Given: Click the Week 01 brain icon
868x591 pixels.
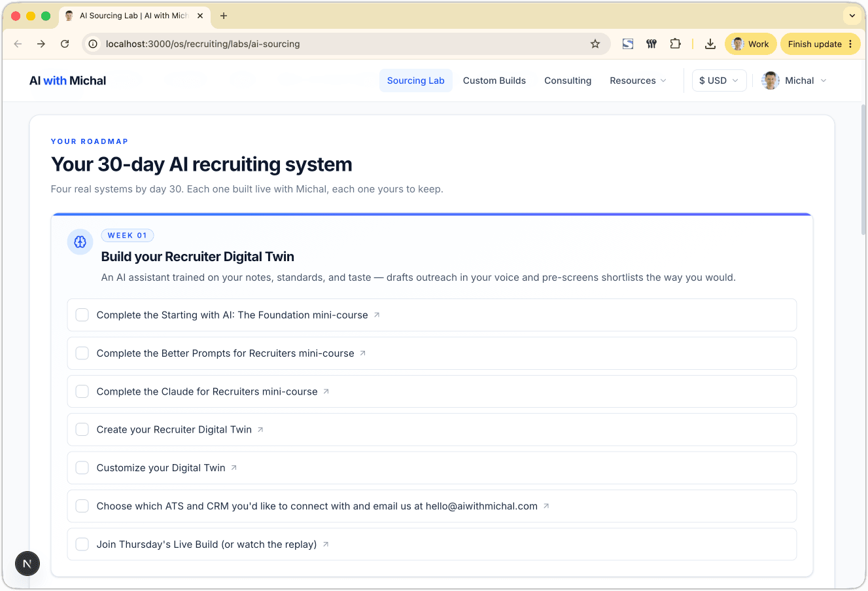Looking at the screenshot, I should [80, 242].
